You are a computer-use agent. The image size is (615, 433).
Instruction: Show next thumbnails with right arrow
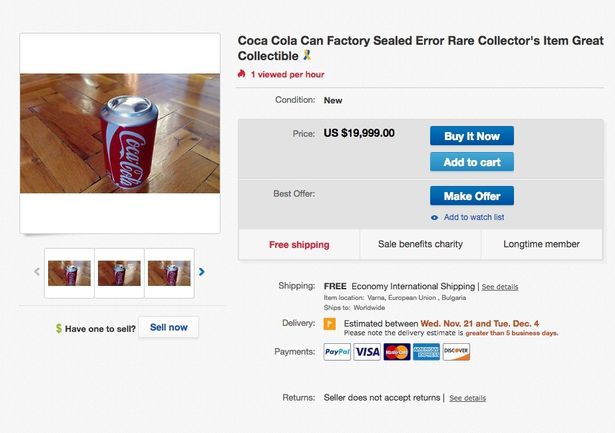[202, 271]
